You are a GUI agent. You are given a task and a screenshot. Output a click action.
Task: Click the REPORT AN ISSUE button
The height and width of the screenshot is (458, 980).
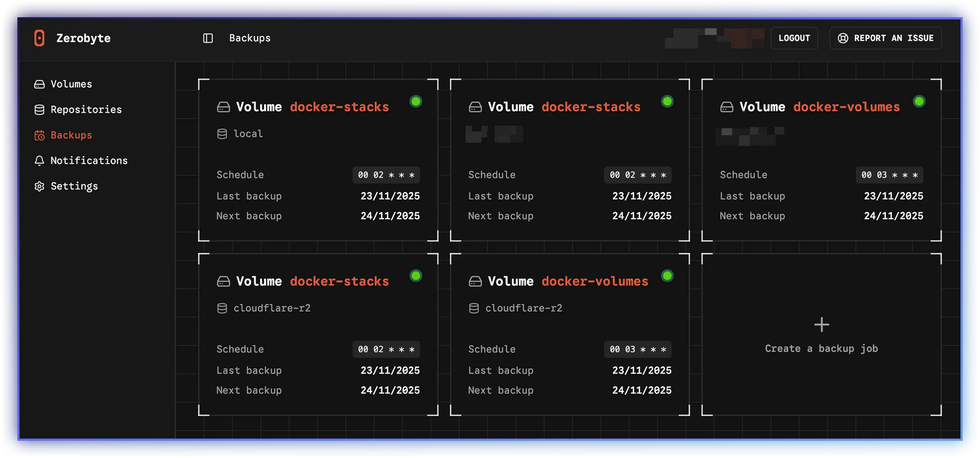(x=885, y=38)
